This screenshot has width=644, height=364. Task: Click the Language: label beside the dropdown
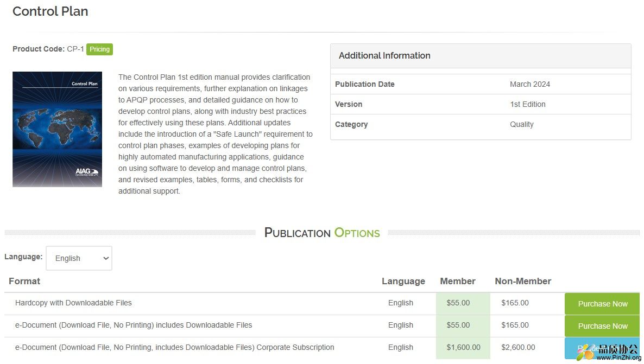(23, 257)
